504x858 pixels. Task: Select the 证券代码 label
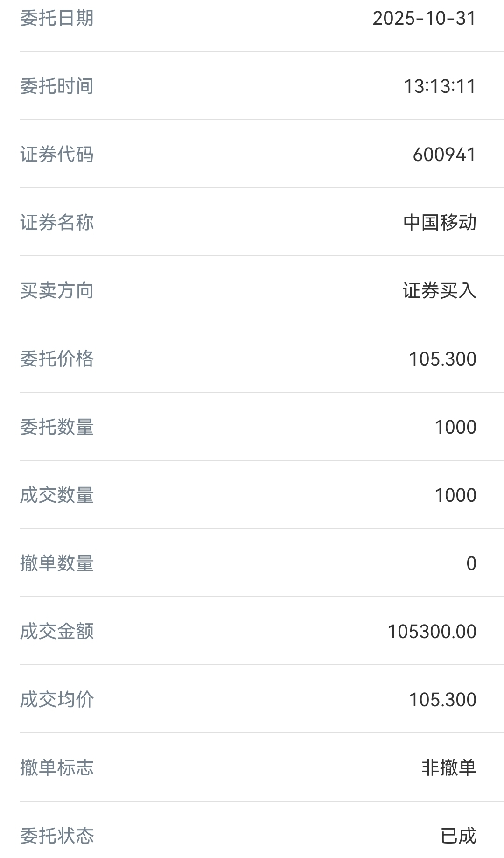pos(57,155)
